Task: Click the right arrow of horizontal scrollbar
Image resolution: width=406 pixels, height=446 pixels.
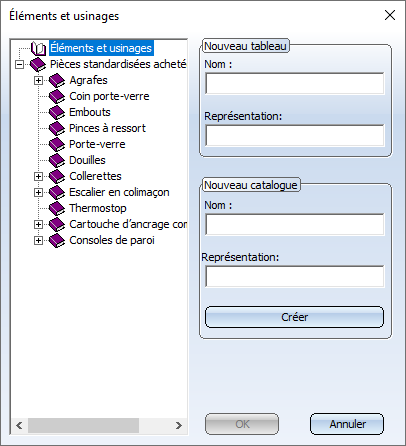Action: [x=179, y=425]
